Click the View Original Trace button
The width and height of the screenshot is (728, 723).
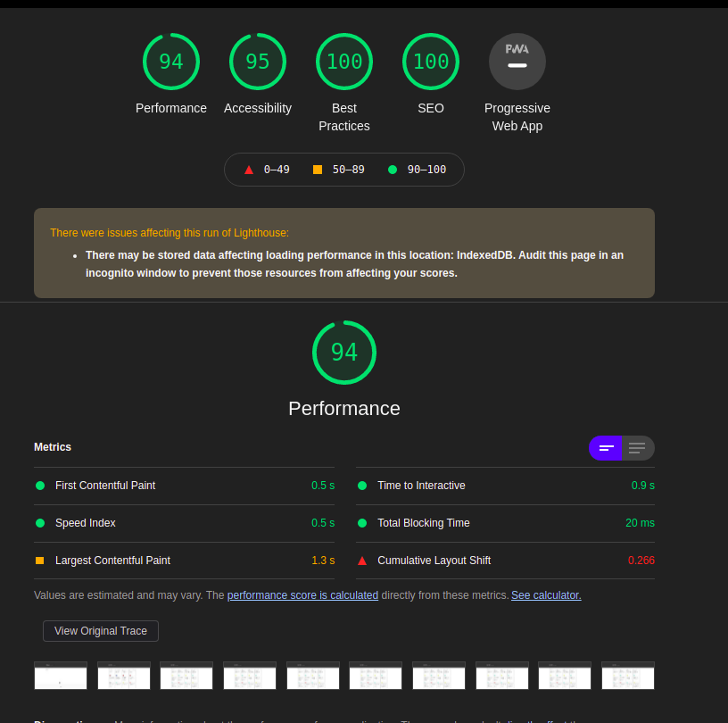tap(101, 631)
